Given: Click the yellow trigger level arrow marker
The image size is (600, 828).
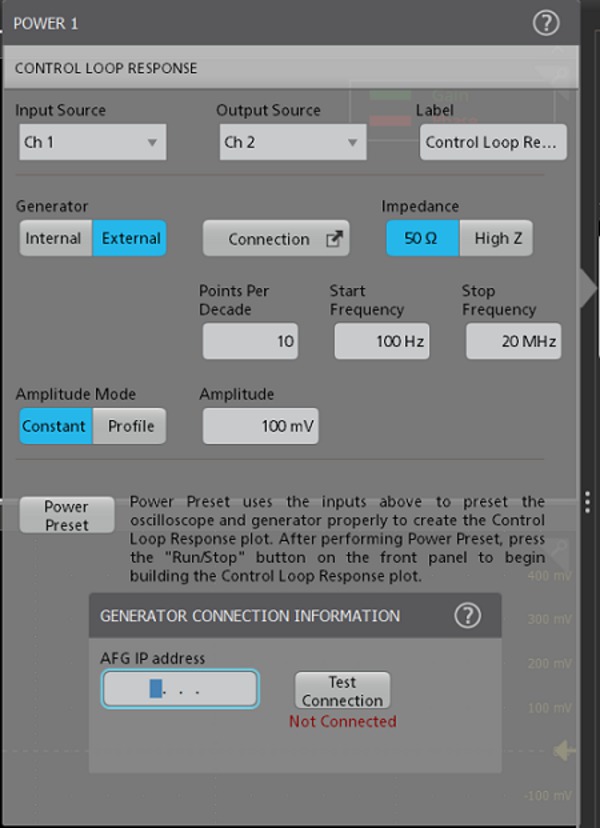Looking at the screenshot, I should [563, 750].
